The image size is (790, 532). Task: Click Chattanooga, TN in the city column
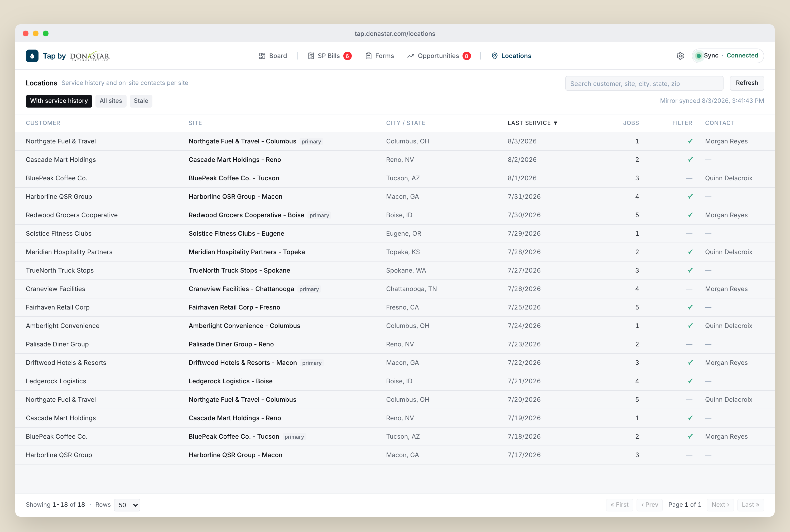pyautogui.click(x=411, y=289)
